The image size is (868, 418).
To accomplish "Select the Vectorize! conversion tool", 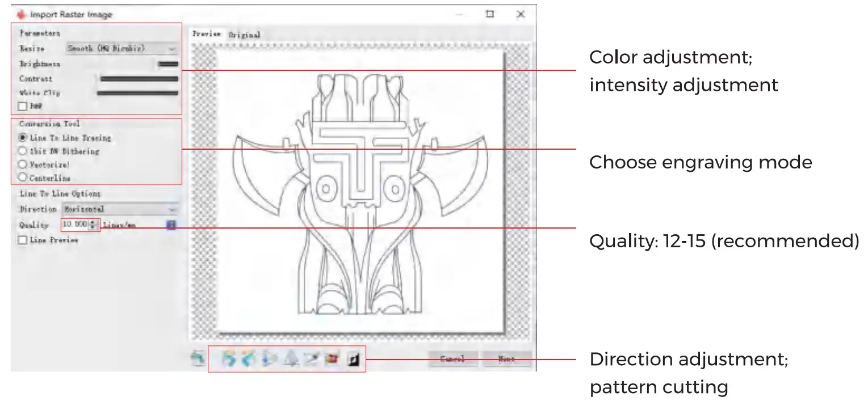I will (x=23, y=165).
